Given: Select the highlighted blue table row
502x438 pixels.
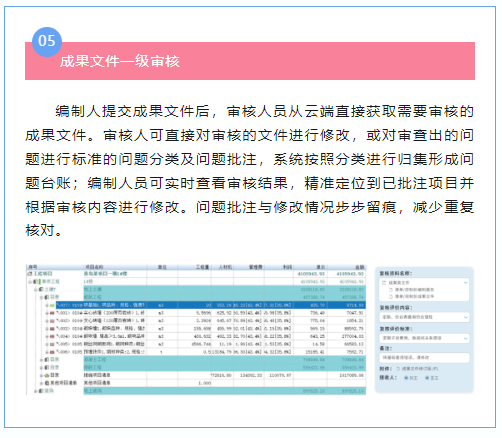Looking at the screenshot, I should 211,305.
